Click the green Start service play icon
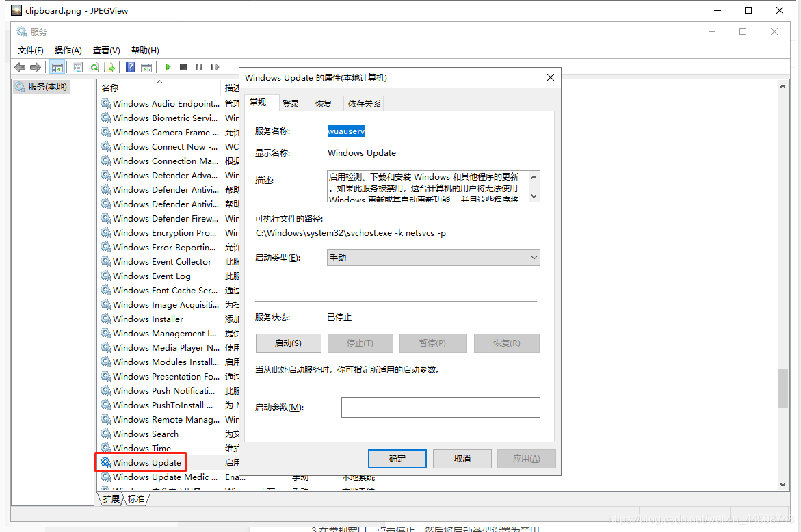801x532 pixels. [x=168, y=67]
